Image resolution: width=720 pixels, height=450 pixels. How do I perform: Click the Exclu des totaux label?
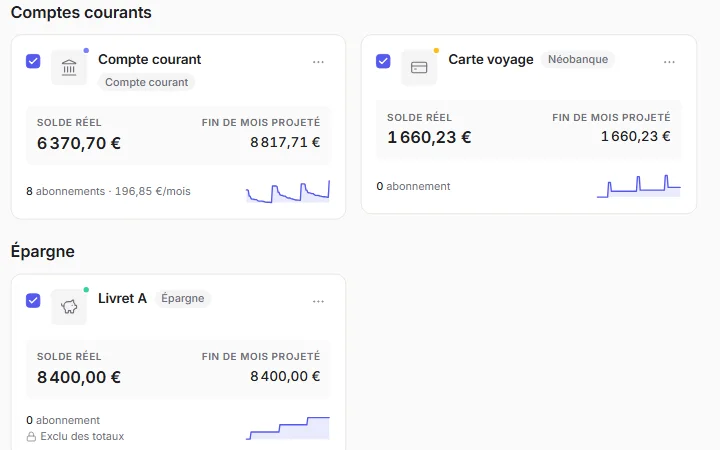coord(82,436)
